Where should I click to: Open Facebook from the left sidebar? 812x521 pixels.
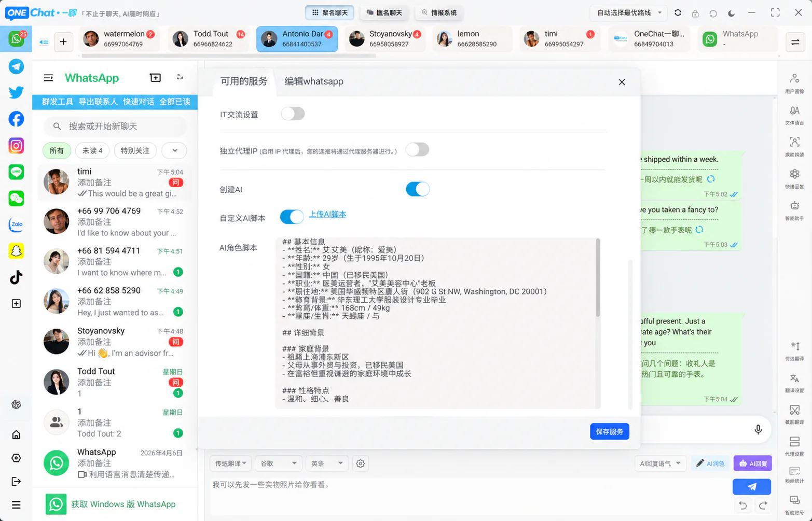click(16, 119)
